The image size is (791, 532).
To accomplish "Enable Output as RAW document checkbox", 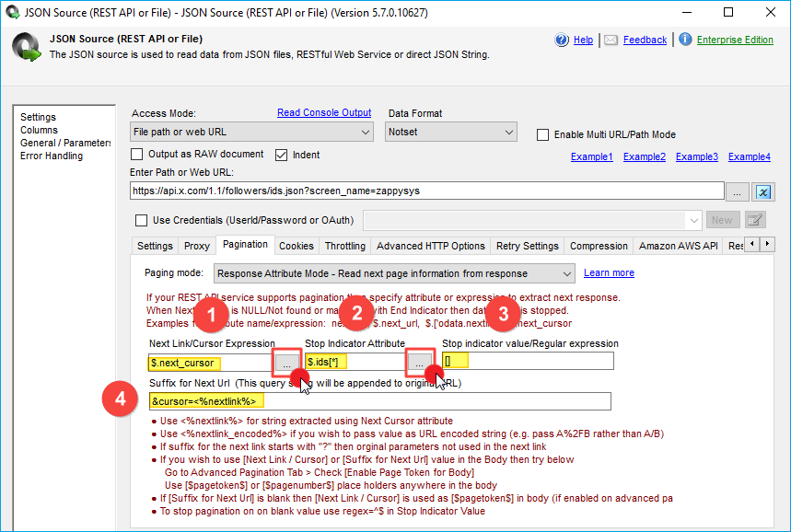I will [137, 155].
